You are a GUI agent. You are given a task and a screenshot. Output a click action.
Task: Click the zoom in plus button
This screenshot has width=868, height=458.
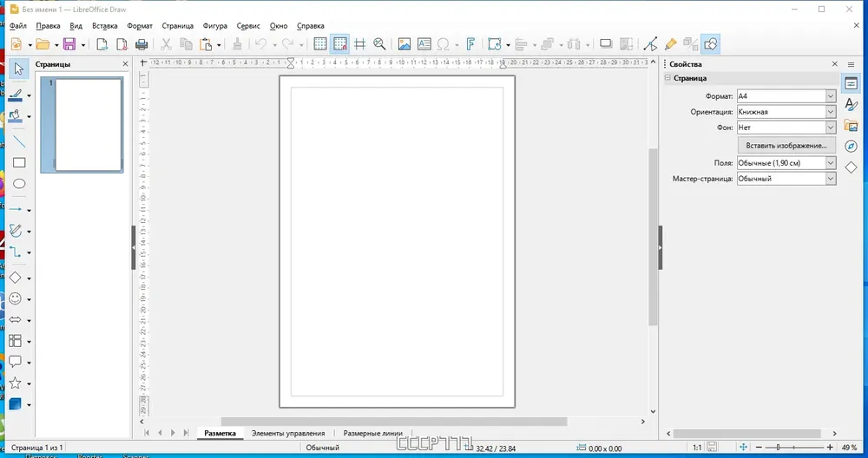[x=830, y=447]
